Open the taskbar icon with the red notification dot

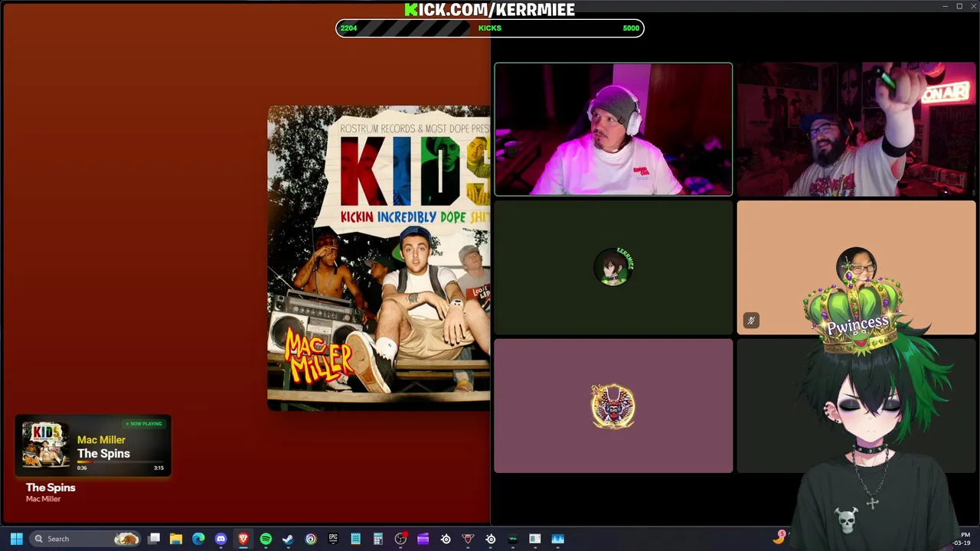point(400,539)
